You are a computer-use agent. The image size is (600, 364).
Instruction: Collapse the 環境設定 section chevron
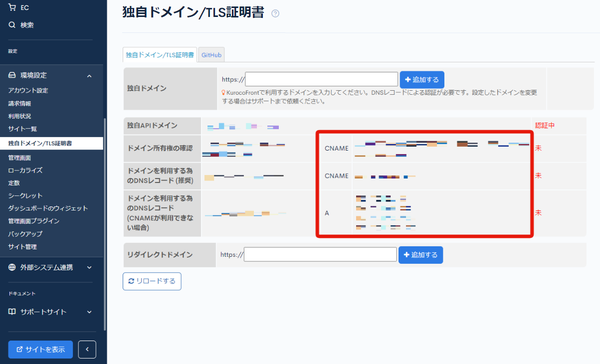pos(89,76)
